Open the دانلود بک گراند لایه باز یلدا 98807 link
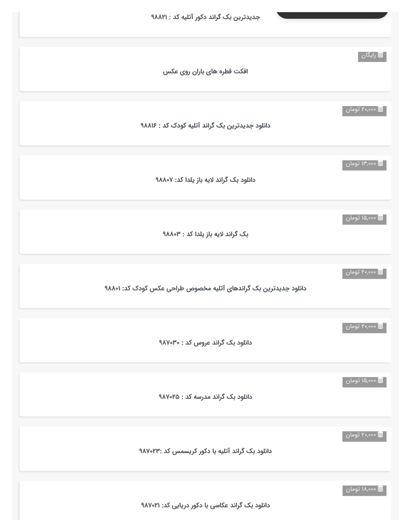 205,180
